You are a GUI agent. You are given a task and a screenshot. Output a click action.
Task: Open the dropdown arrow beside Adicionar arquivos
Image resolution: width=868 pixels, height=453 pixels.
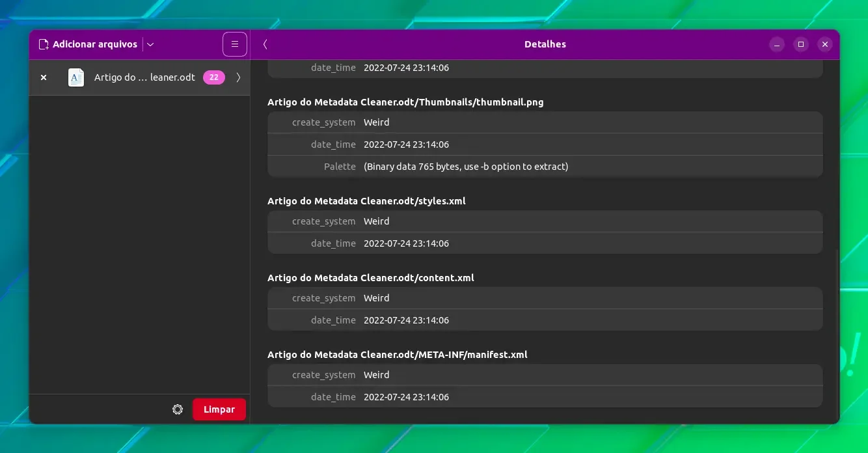150,44
